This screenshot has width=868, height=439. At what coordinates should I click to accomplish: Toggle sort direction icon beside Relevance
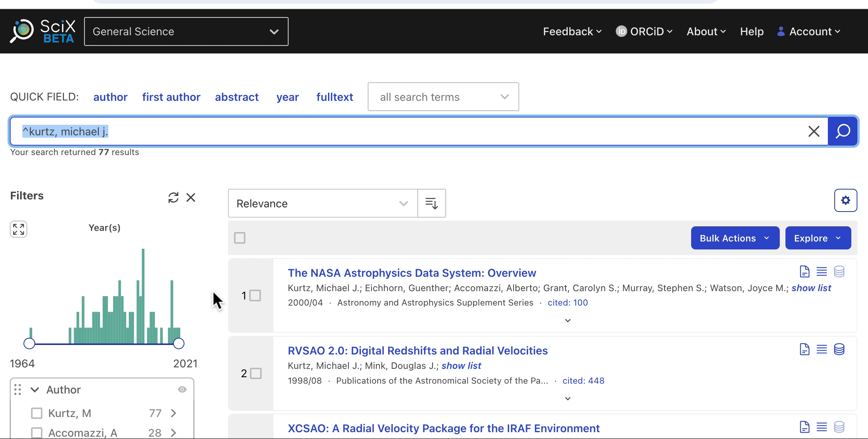(x=431, y=204)
